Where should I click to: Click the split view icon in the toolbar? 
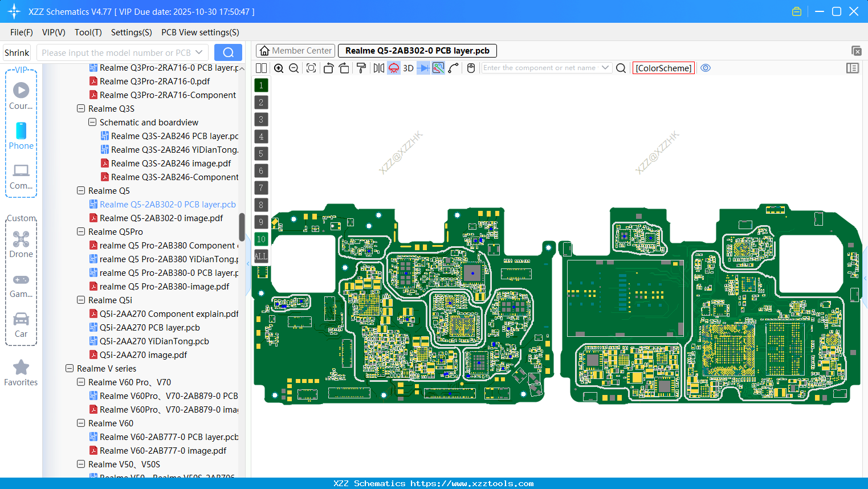pos(261,68)
